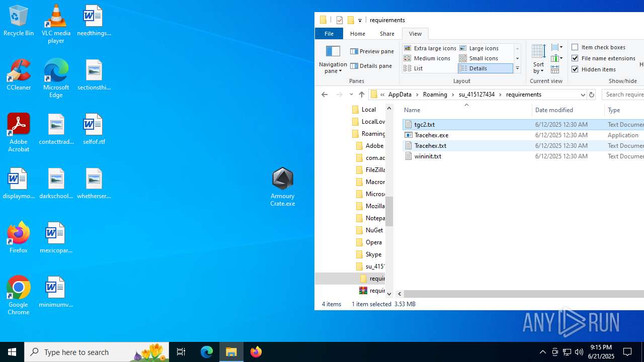Image resolution: width=644 pixels, height=362 pixels.
Task: Open the displaymo Word document icon
Action: tap(19, 184)
